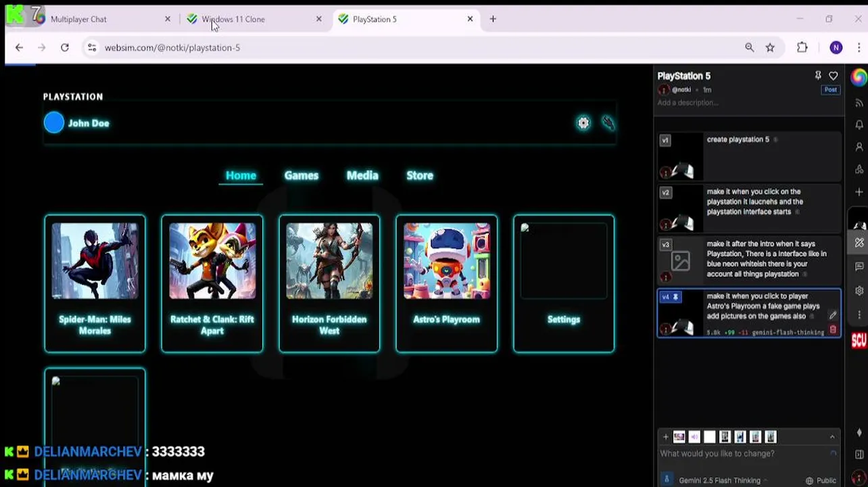Select version v1 create playstation 5
Viewport: 868px width, 487px height.
tap(749, 156)
